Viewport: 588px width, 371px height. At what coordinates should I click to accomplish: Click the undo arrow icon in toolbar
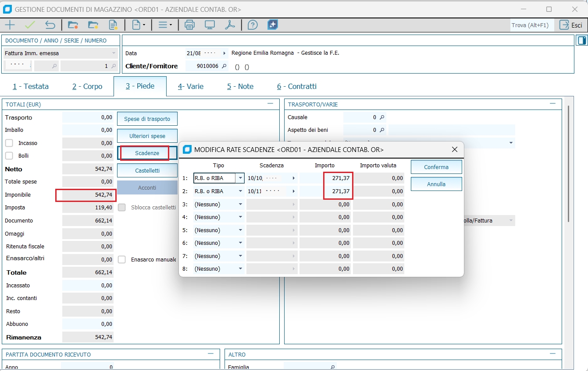click(x=50, y=25)
